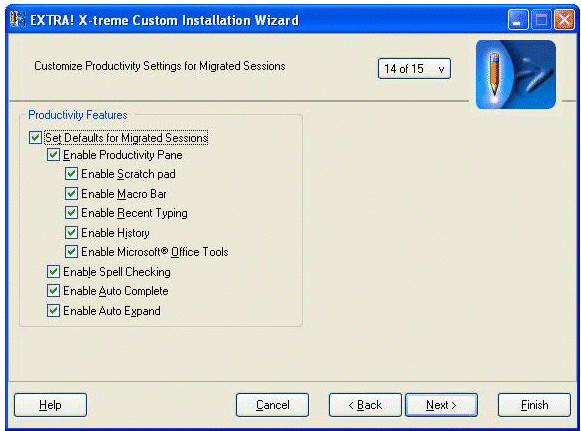
Task: Close the Custom Installation Wizard window
Action: 564,19
